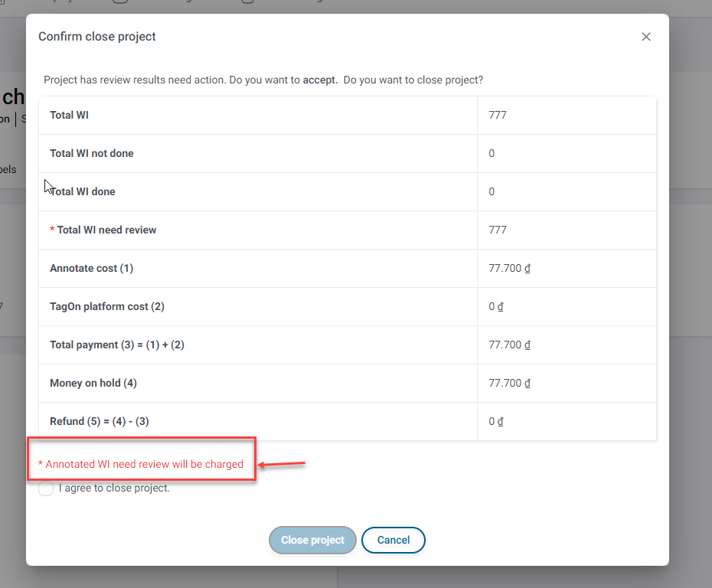Click the Total WI done label
The width and height of the screenshot is (712, 588).
coord(83,192)
